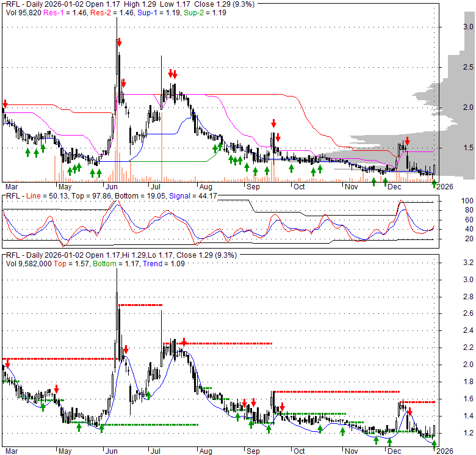Select the Signal = 44.17 oscillator label

[x=193, y=196]
